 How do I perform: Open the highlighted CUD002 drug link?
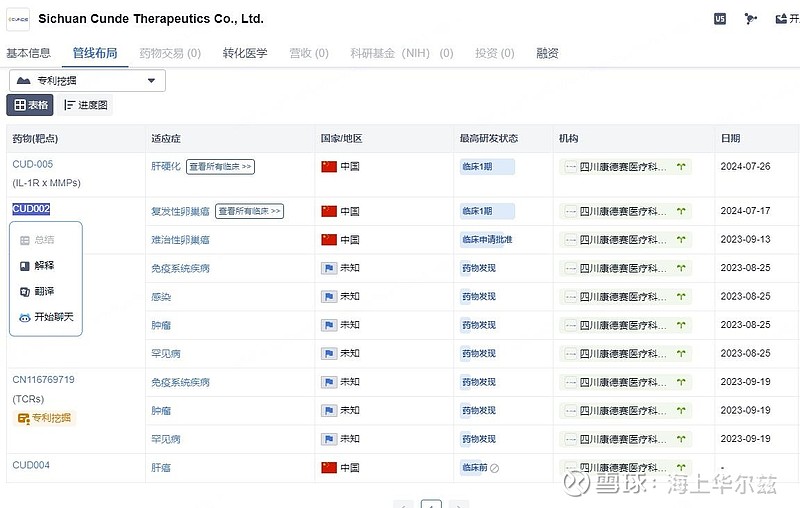pyautogui.click(x=31, y=209)
